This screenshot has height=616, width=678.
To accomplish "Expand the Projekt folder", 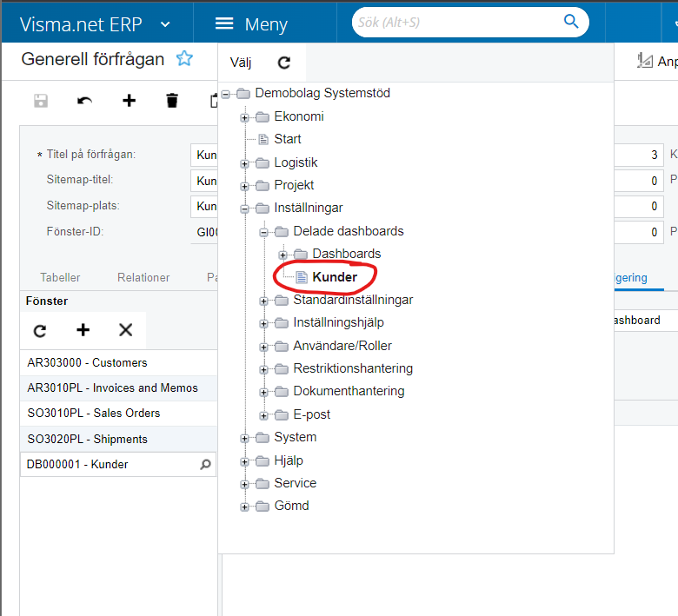I will [x=244, y=186].
